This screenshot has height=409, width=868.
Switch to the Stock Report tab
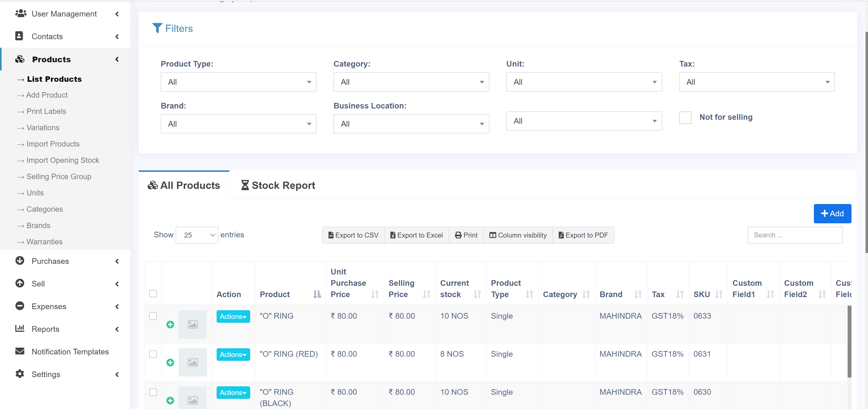(x=278, y=185)
